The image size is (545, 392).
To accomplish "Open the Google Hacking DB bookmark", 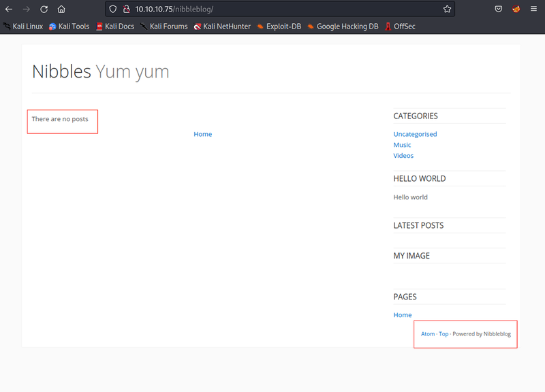I will [342, 27].
